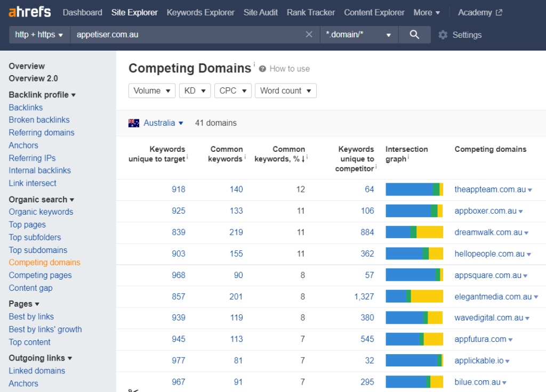
Task: Open Keywords Explorer tab
Action: [x=200, y=13]
